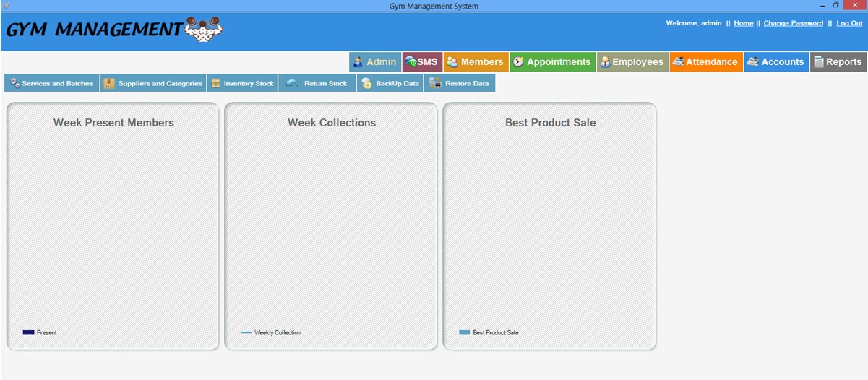Click Restore Data button
Image resolution: width=868 pixels, height=380 pixels.
460,83
